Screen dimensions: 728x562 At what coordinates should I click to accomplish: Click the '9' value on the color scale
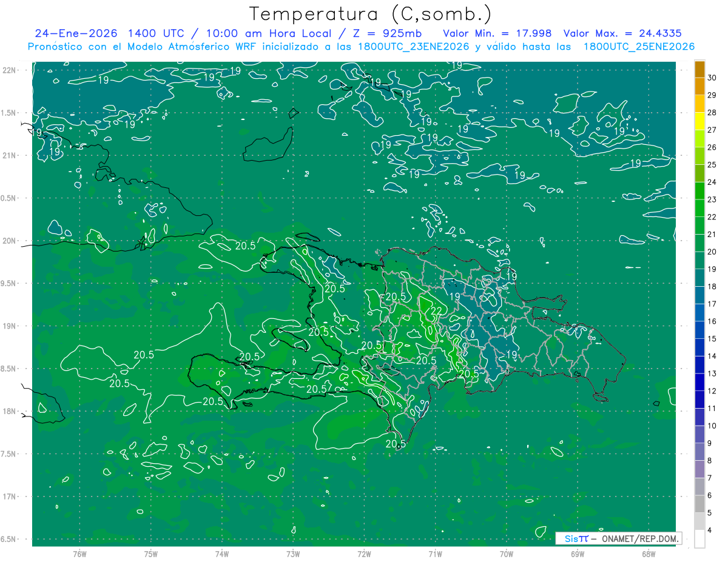coord(710,443)
